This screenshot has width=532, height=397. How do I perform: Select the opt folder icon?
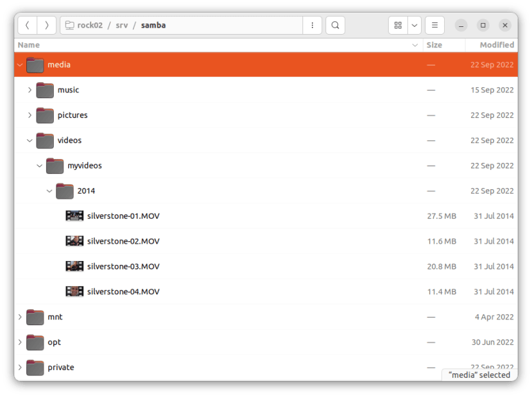click(35, 342)
